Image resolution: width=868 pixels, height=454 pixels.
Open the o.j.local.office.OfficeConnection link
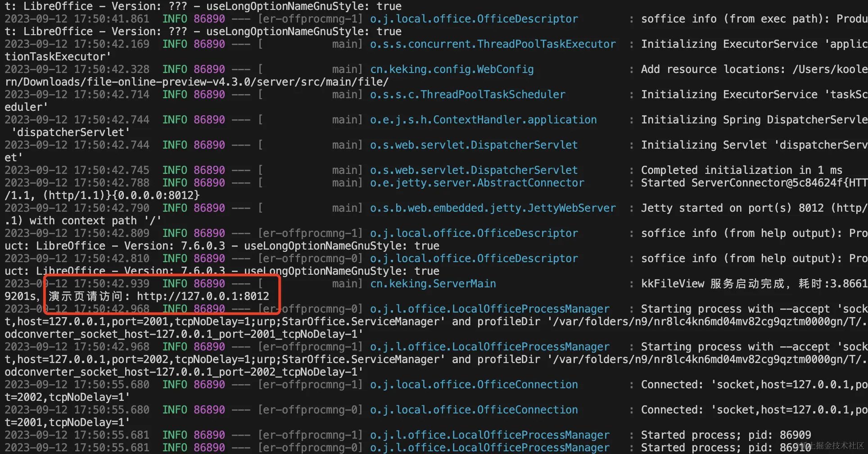474,384
